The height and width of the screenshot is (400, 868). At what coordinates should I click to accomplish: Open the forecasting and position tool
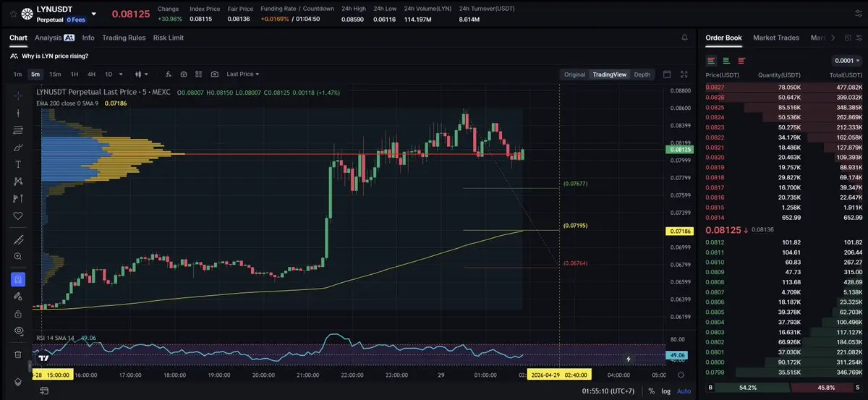[18, 198]
